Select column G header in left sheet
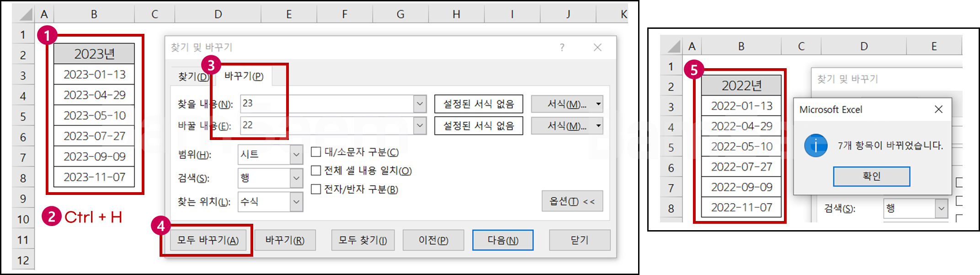Screen dimensions: 980x275 coord(400,14)
